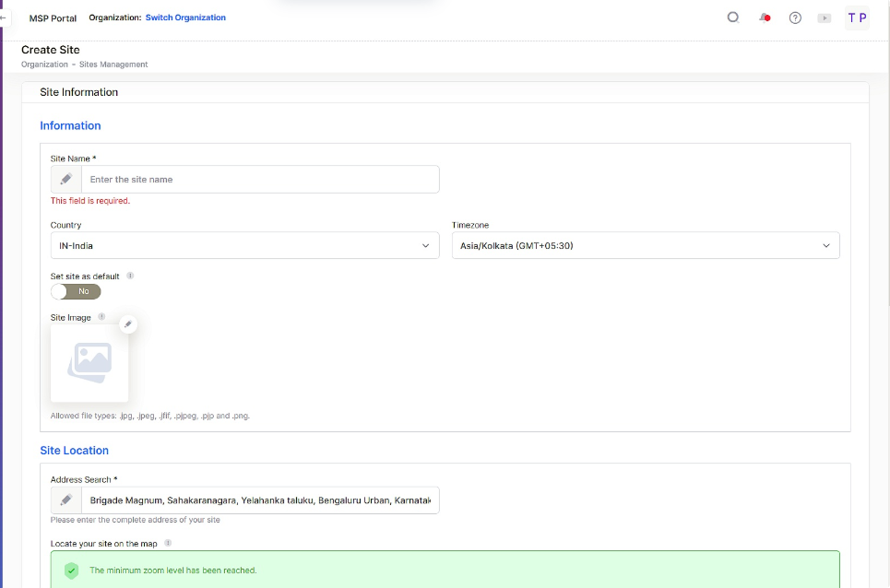Click the Organization breadcrumb item
This screenshot has height=588, width=890.
click(44, 65)
